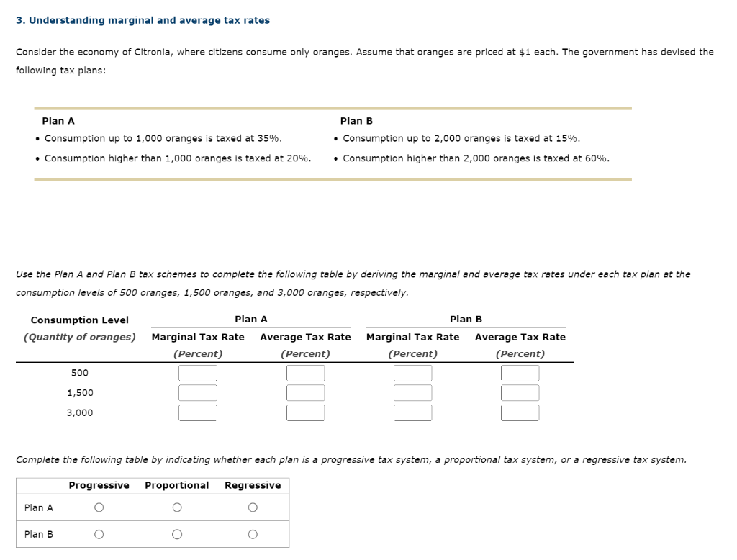Click Plan A average tax rate box for 3,000 oranges
Image resolution: width=737 pixels, height=560 pixels.
click(x=305, y=412)
